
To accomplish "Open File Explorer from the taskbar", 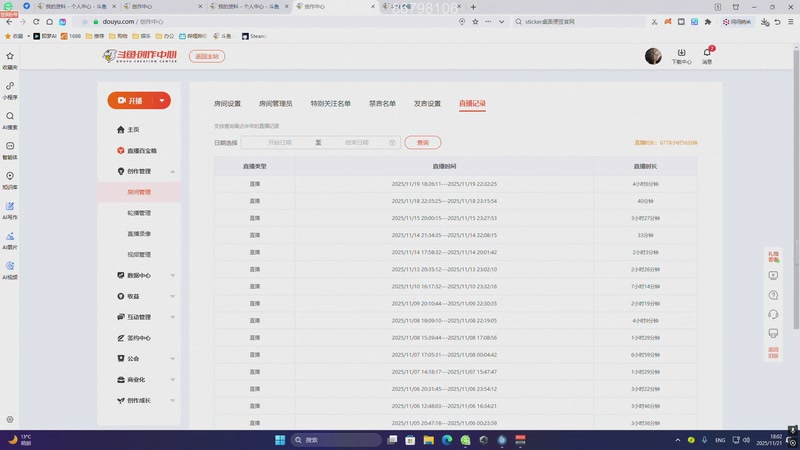I will (x=429, y=440).
